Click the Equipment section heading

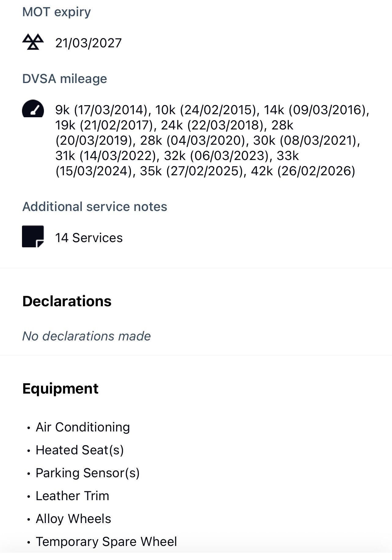(x=60, y=389)
